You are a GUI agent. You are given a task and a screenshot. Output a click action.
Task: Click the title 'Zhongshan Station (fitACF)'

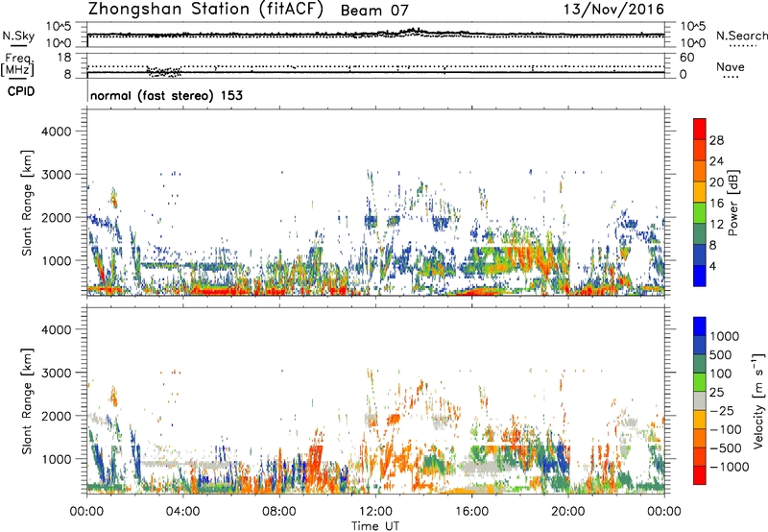205,10
